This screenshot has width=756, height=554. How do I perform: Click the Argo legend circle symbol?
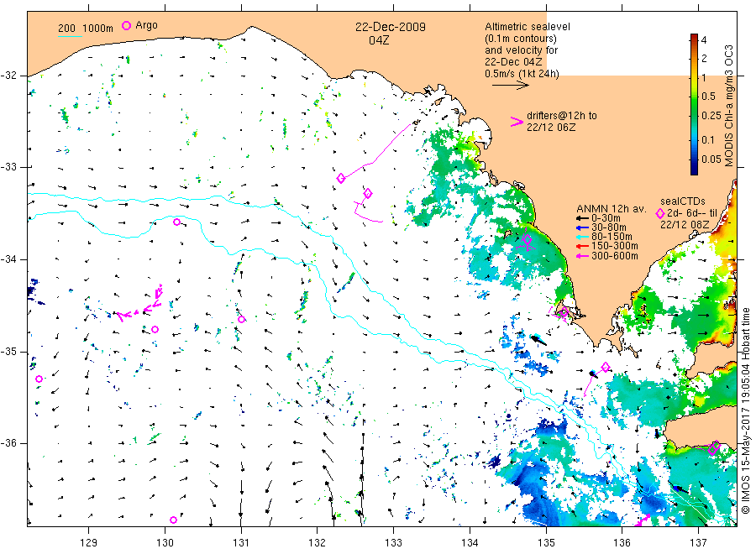(x=126, y=25)
